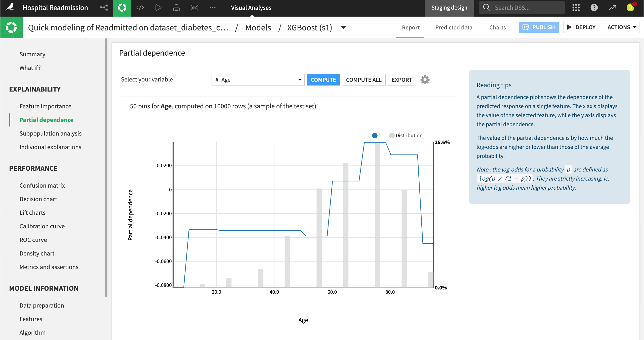Click the activity trend arrow icon
644x340 pixels.
(612, 8)
